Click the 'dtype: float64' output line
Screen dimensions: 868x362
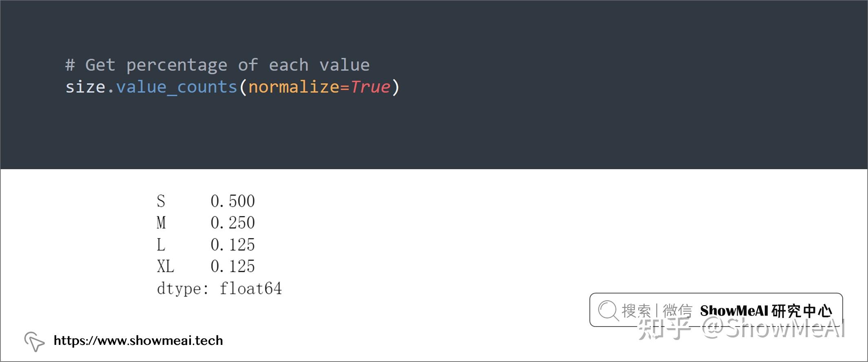pyautogui.click(x=219, y=289)
